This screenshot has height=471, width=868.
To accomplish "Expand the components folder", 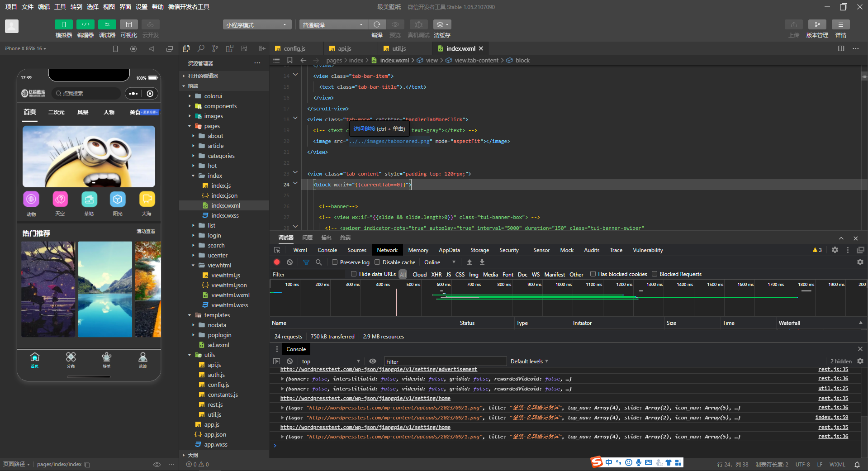I will (x=220, y=106).
